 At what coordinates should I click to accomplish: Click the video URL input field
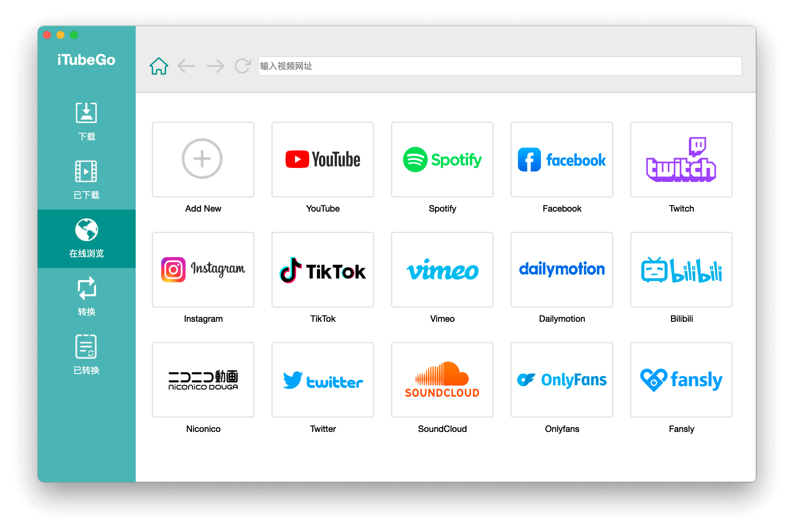pos(499,66)
